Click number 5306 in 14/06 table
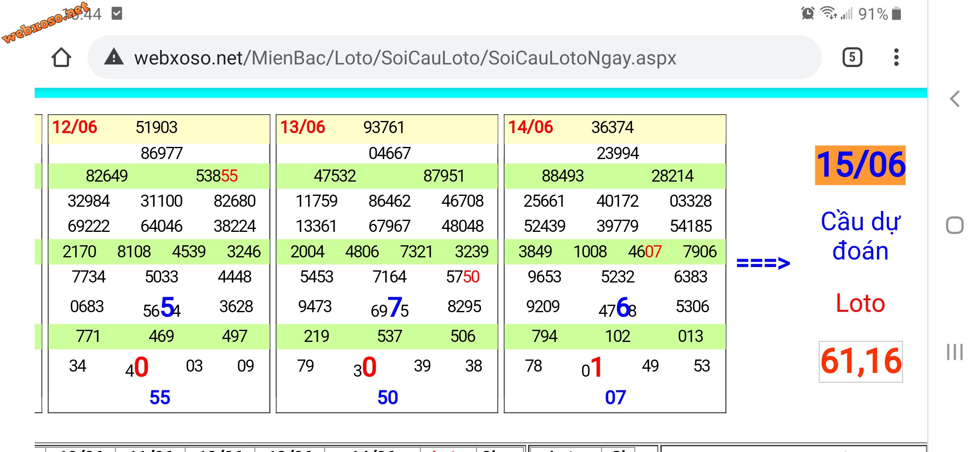 [693, 306]
